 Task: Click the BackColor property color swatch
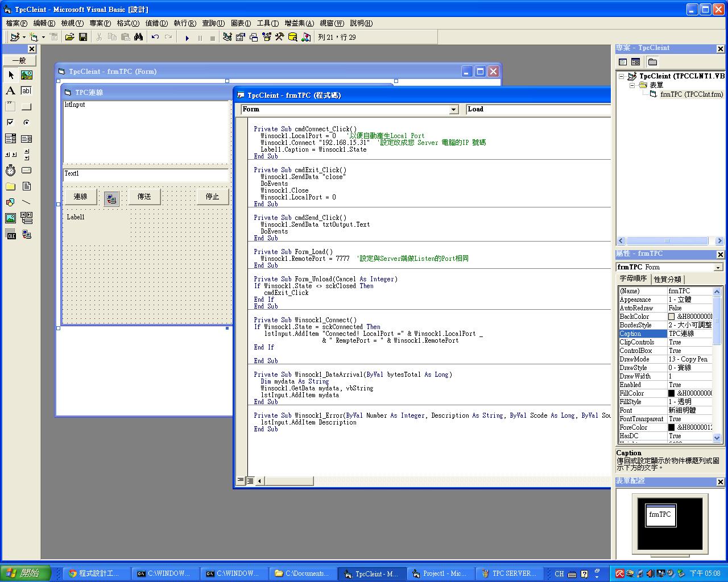click(x=671, y=317)
